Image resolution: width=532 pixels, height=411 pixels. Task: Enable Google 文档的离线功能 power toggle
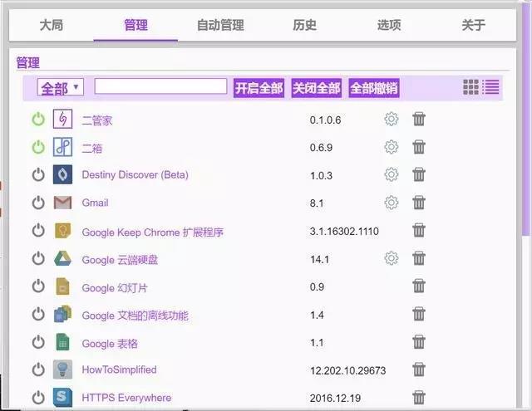[x=38, y=314]
